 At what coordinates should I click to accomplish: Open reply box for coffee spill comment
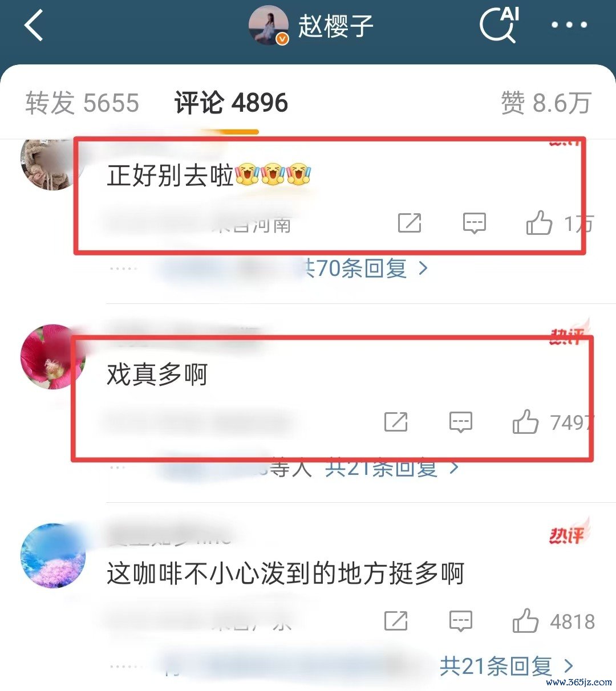coord(461,621)
